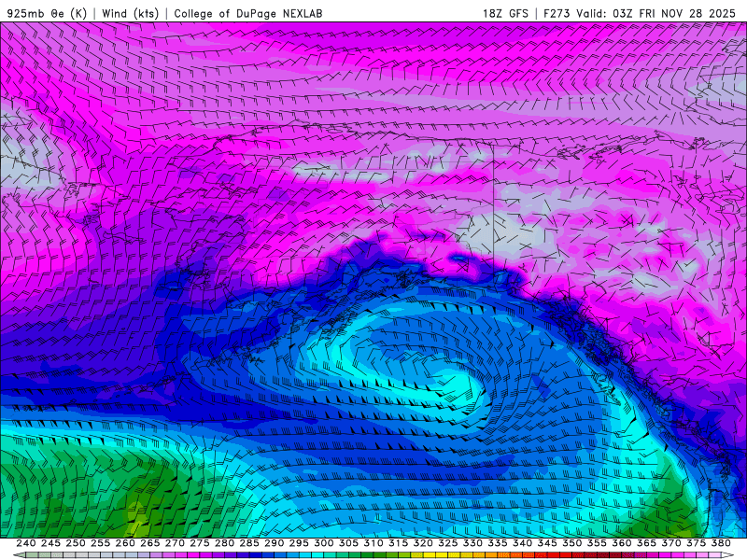Click the 350 colorbar scale label

pyautogui.click(x=571, y=543)
